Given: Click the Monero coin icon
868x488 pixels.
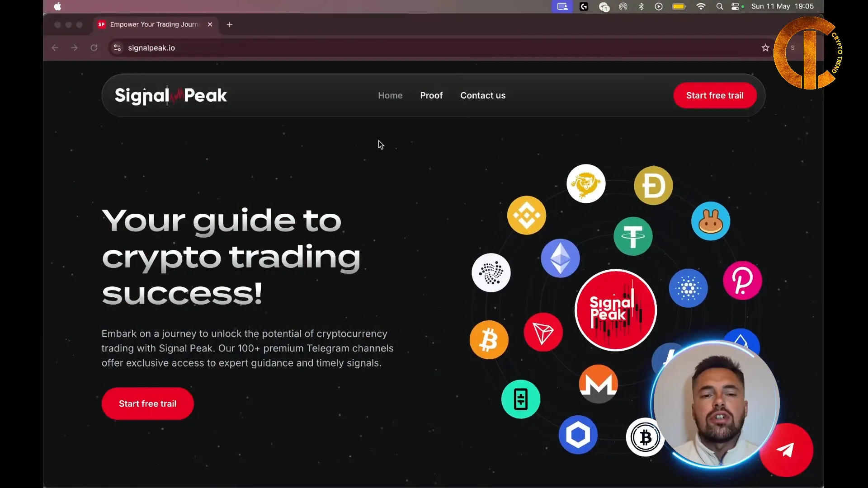Looking at the screenshot, I should [x=599, y=384].
